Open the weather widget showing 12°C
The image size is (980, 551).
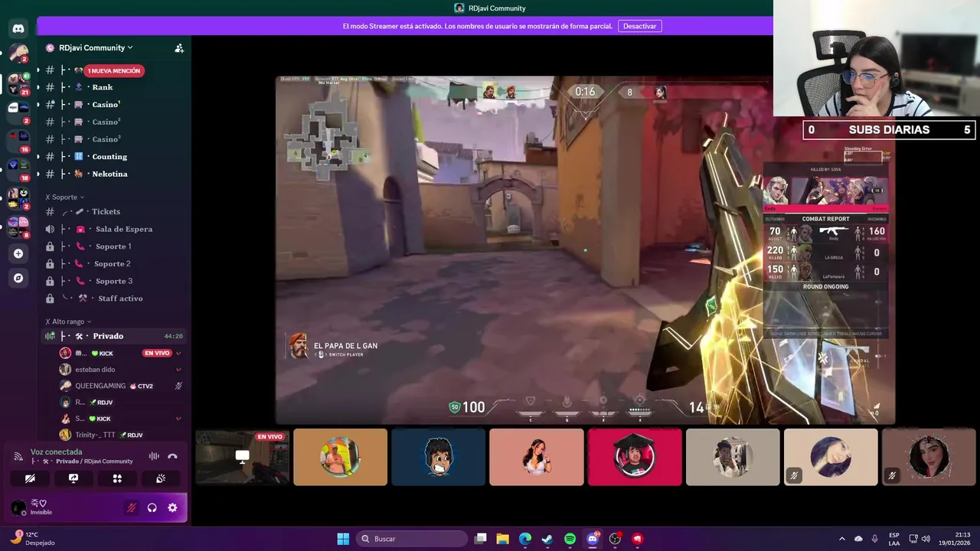(32, 539)
